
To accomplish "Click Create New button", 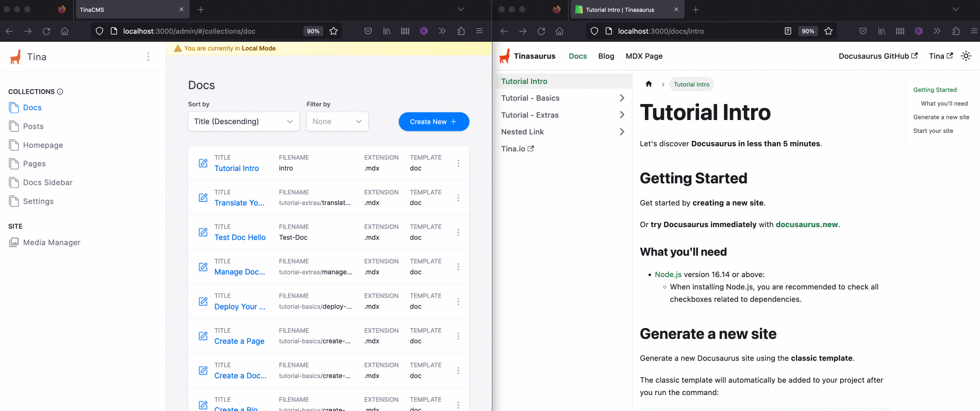I will (434, 122).
